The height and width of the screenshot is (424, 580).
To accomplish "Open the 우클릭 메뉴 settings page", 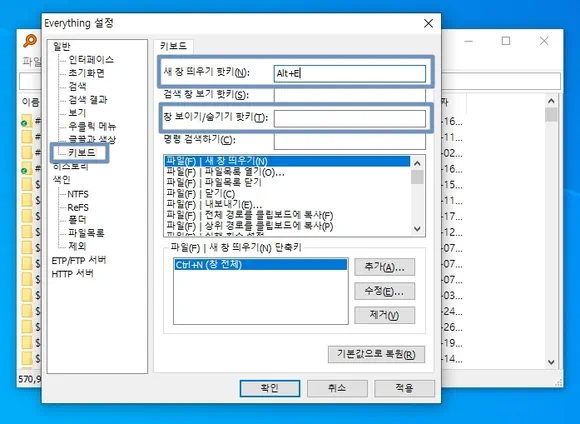I will click(92, 126).
